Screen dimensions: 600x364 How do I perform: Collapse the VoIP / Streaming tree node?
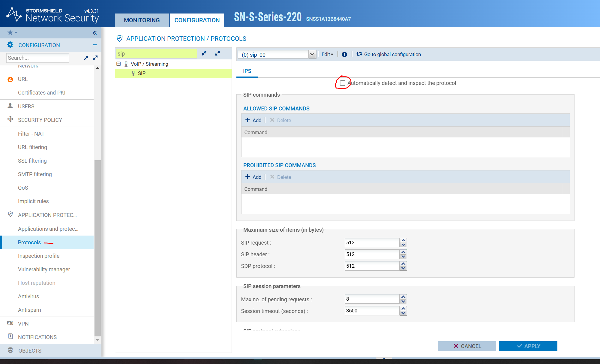(x=118, y=64)
